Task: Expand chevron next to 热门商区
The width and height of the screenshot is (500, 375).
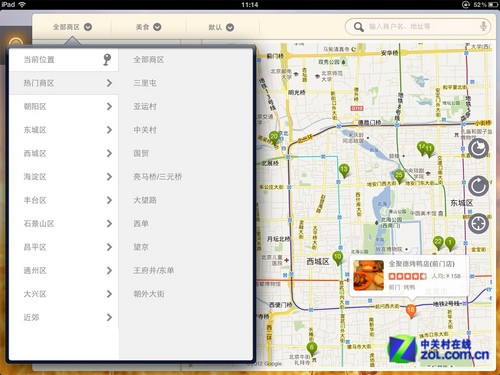Action: [x=109, y=83]
